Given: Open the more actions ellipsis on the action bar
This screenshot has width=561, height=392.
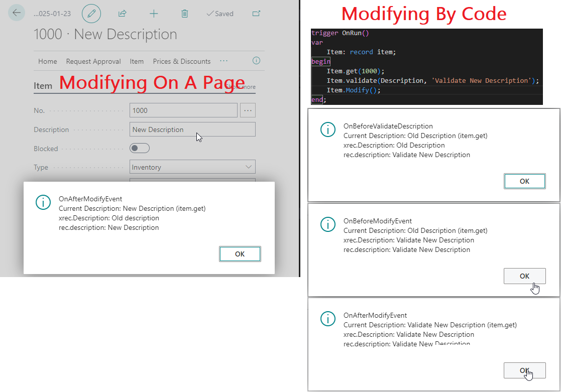Looking at the screenshot, I should 223,61.
